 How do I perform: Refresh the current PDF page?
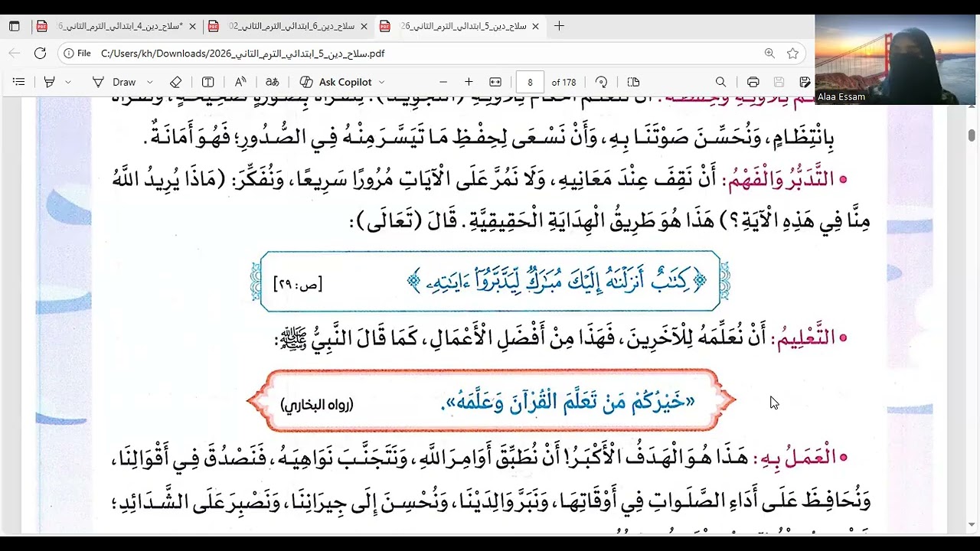[x=41, y=54]
